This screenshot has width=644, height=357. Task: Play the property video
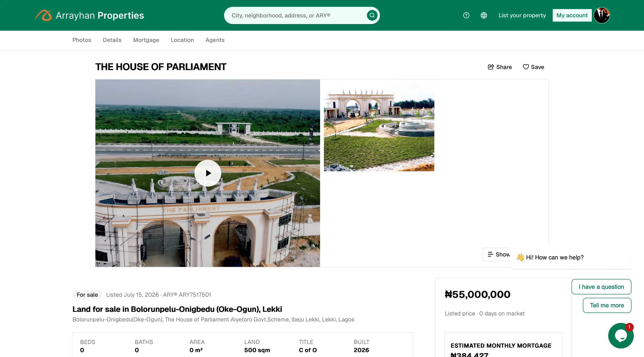click(208, 173)
